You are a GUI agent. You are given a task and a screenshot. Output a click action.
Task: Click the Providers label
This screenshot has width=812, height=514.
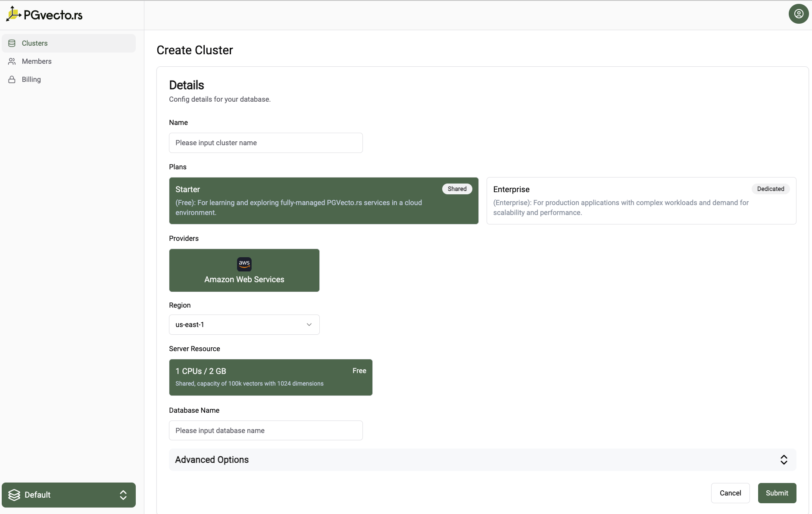pyautogui.click(x=184, y=238)
